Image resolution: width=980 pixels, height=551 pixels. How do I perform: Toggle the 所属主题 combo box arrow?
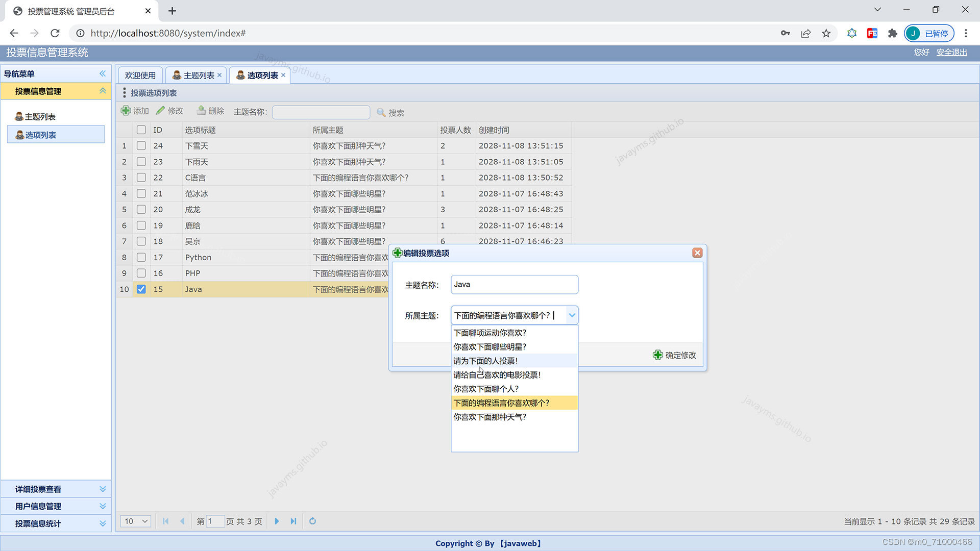click(572, 315)
